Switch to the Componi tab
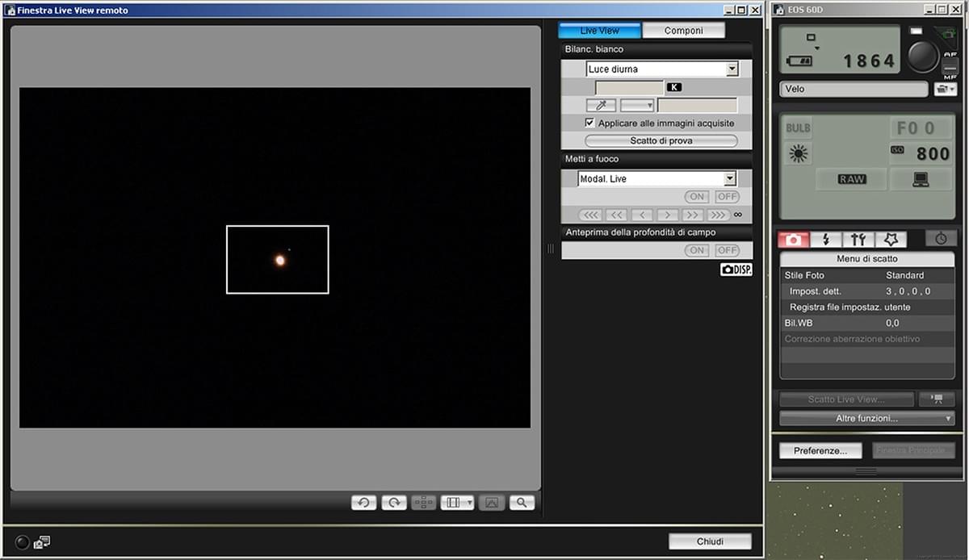Screen dimensions: 969x560 click(x=683, y=31)
